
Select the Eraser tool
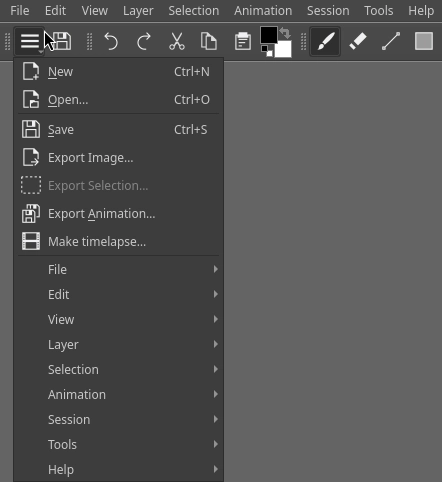358,41
